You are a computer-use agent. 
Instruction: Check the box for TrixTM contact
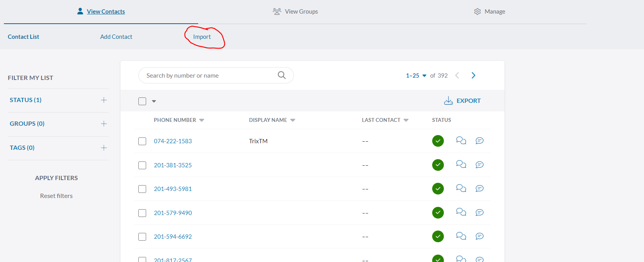pyautogui.click(x=142, y=141)
